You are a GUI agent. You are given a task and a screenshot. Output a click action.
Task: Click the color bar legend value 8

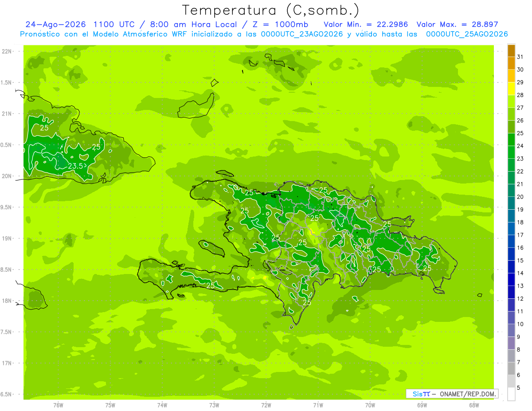pyautogui.click(x=519, y=350)
